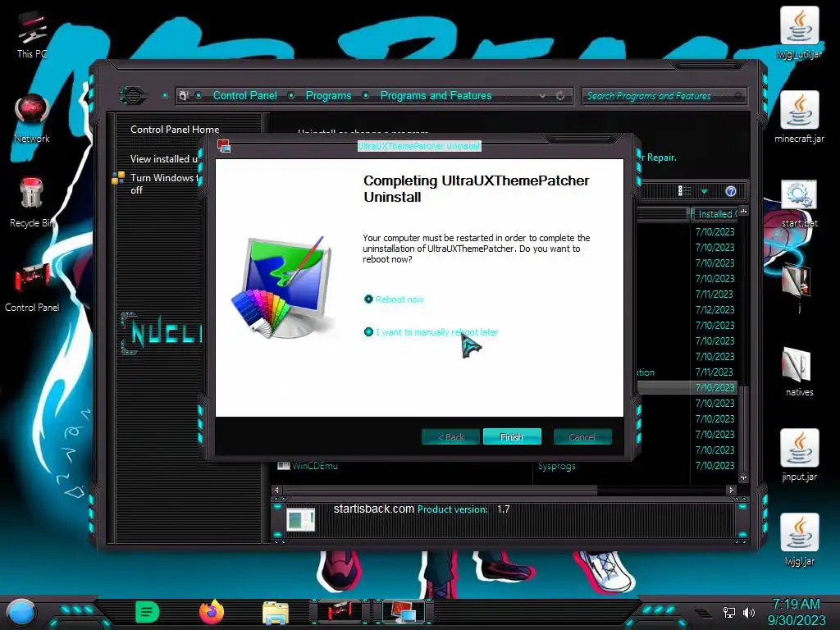Click the startisback.com details thumbnail
The height and width of the screenshot is (630, 840).
click(301, 520)
